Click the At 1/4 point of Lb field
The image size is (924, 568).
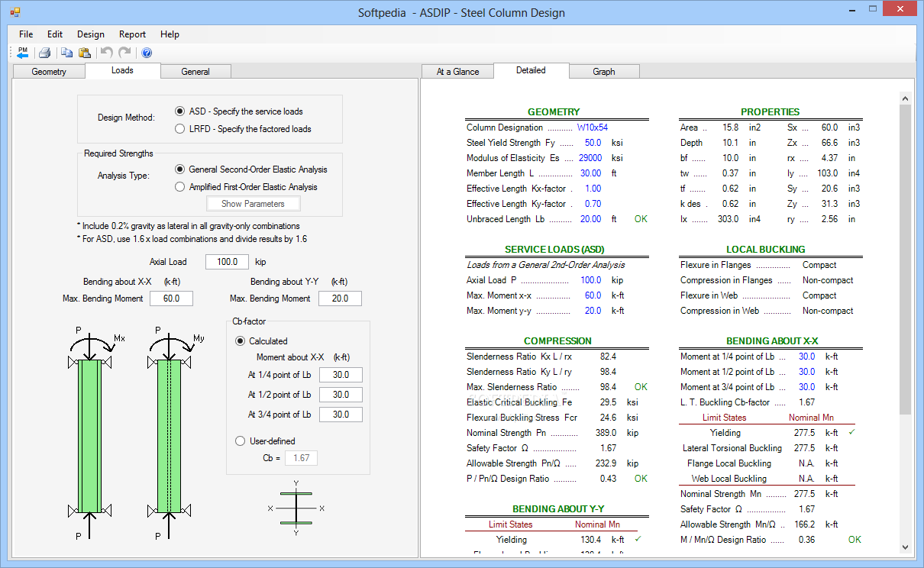pos(341,375)
